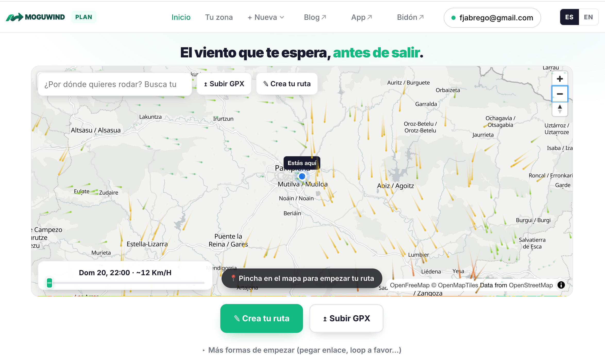The height and width of the screenshot is (364, 605).
Task: Open the Blog external link
Action: (x=315, y=17)
